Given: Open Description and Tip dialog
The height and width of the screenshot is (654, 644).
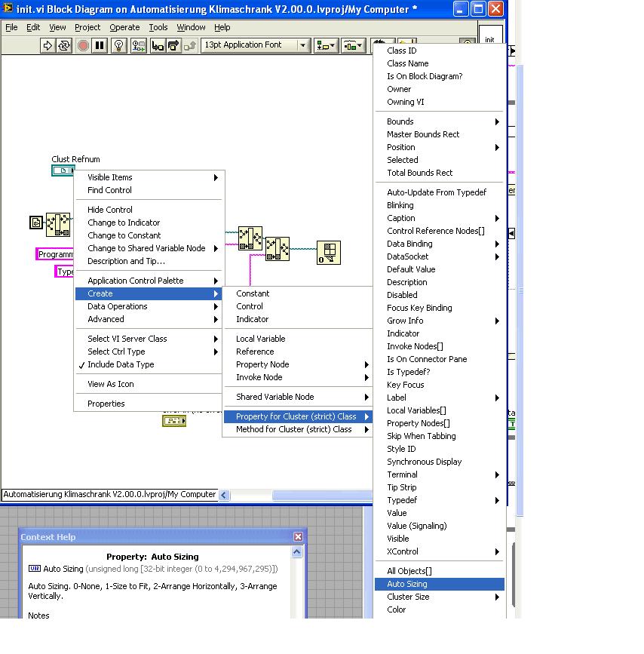Looking at the screenshot, I should pos(149,261).
